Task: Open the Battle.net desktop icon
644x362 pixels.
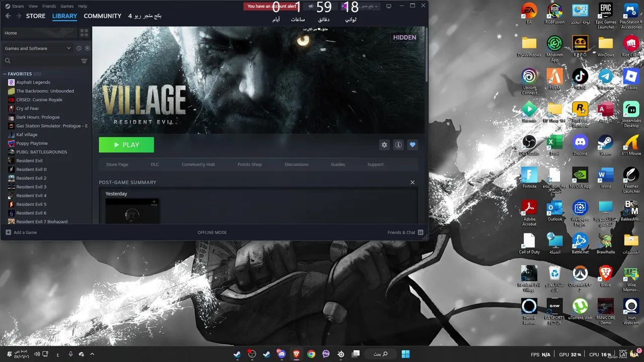Action: click(x=580, y=244)
